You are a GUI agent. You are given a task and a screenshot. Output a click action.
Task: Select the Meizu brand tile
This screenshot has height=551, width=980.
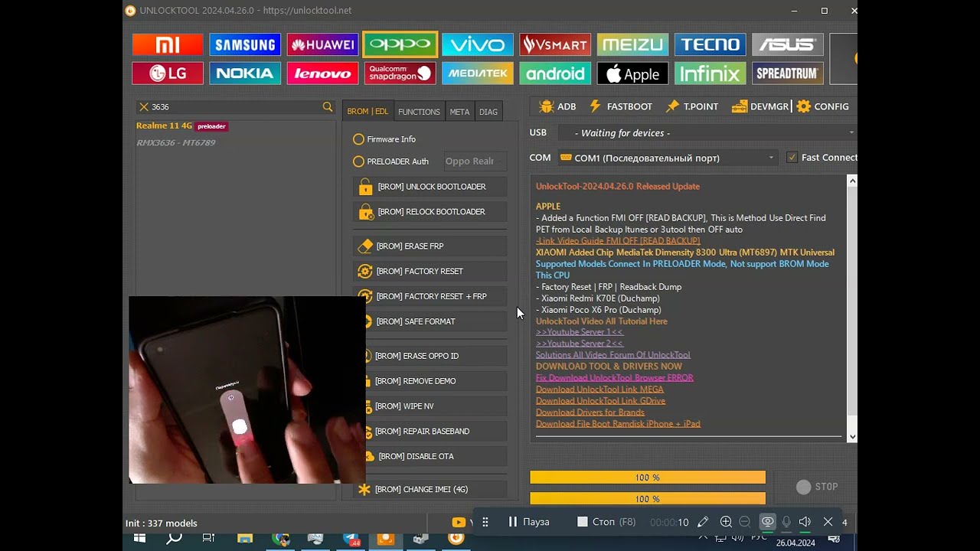pos(632,45)
